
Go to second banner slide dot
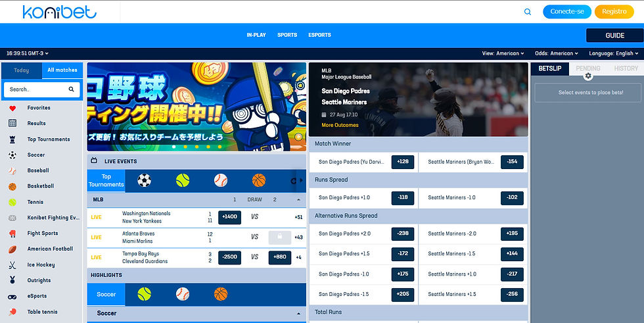click(x=185, y=147)
